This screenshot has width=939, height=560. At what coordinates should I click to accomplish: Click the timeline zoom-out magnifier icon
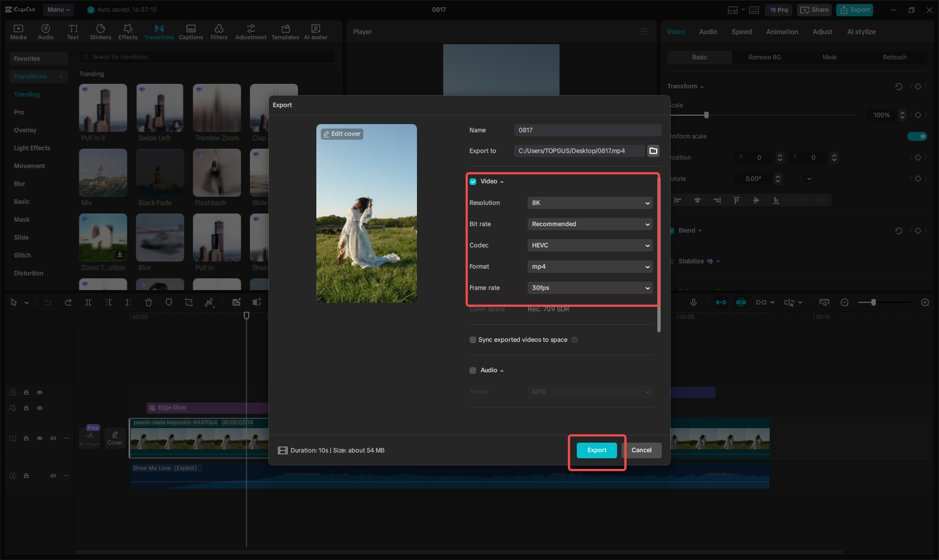click(x=845, y=302)
